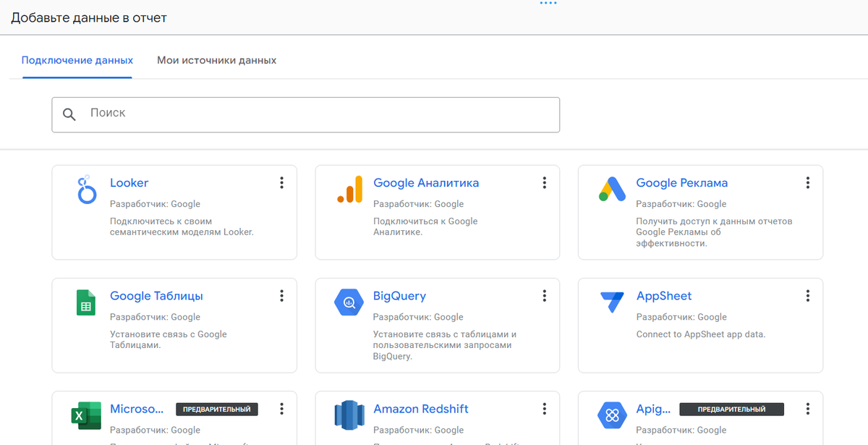This screenshot has height=445, width=868.
Task: Click the Google Таблицы spreadsheet icon
Action: (x=86, y=302)
